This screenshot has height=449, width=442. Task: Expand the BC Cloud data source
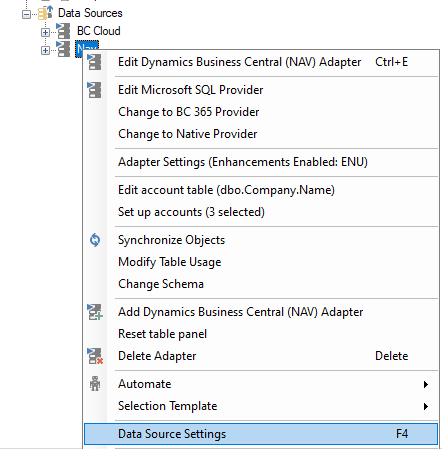(45, 32)
